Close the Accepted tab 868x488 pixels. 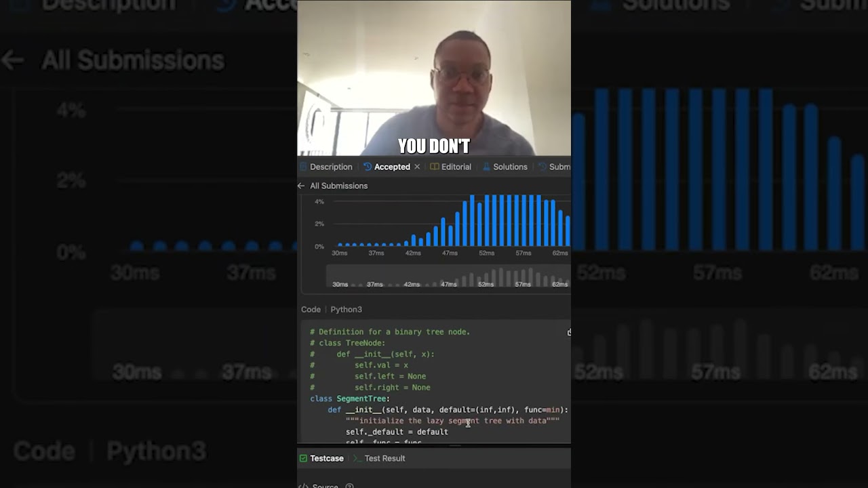pyautogui.click(x=417, y=167)
